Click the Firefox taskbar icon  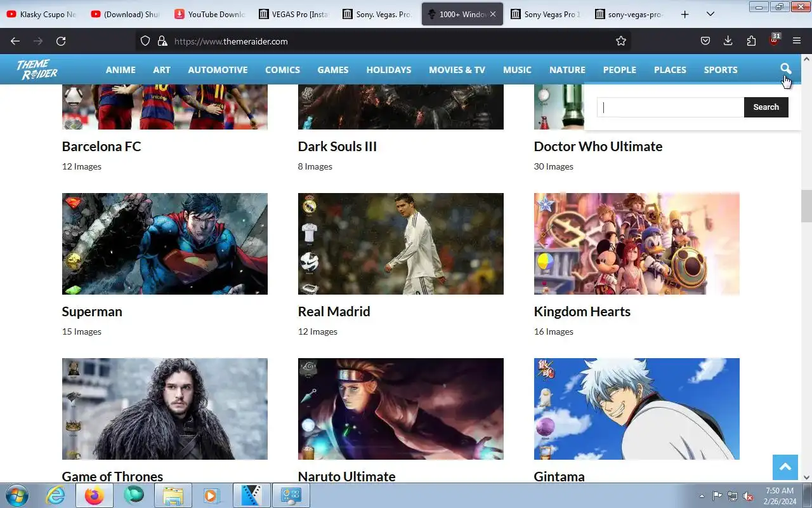[x=95, y=495]
